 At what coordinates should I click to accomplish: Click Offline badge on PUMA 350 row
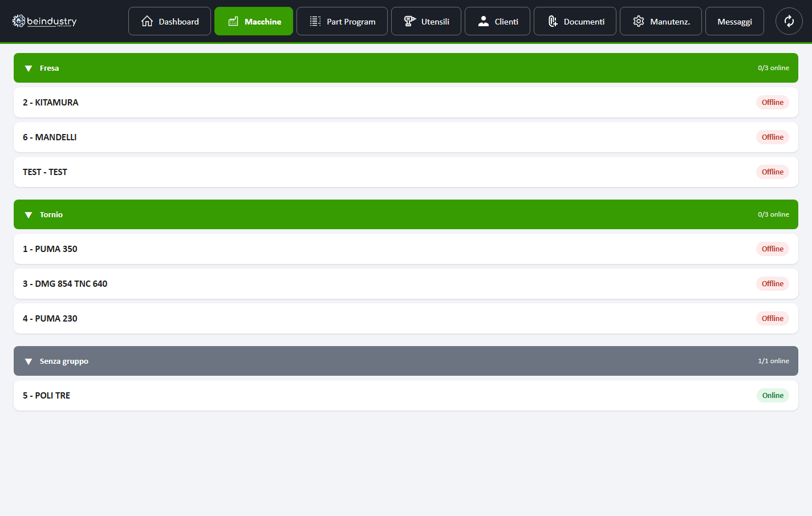[773, 249]
